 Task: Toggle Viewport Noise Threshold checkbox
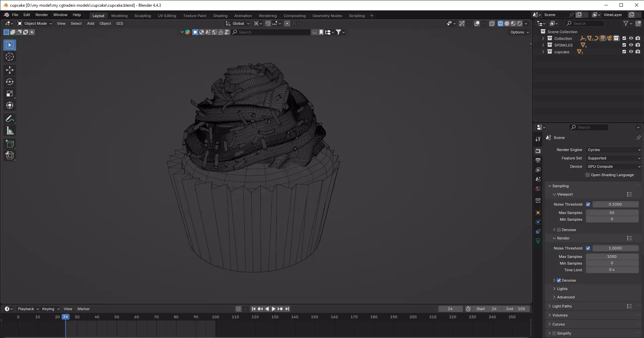pos(588,204)
